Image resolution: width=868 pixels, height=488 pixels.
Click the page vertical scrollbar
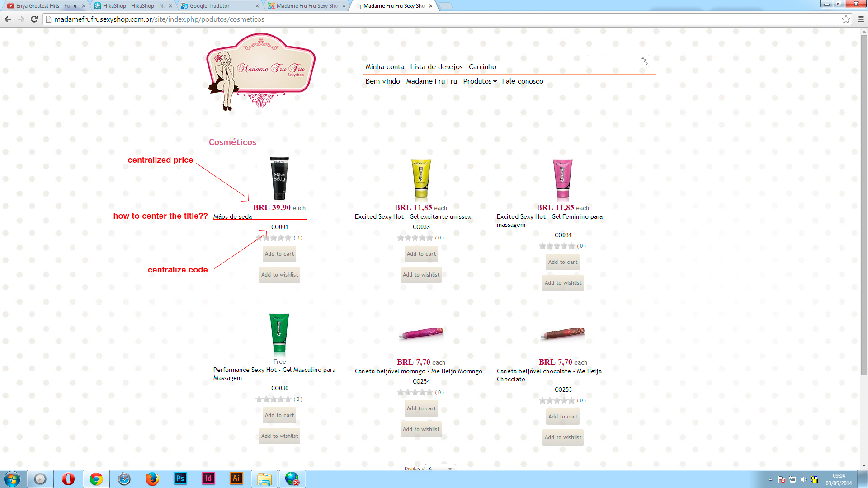(x=864, y=203)
